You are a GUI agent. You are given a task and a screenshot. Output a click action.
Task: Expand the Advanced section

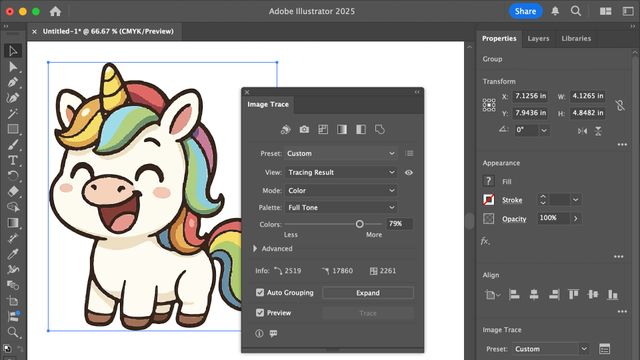255,248
